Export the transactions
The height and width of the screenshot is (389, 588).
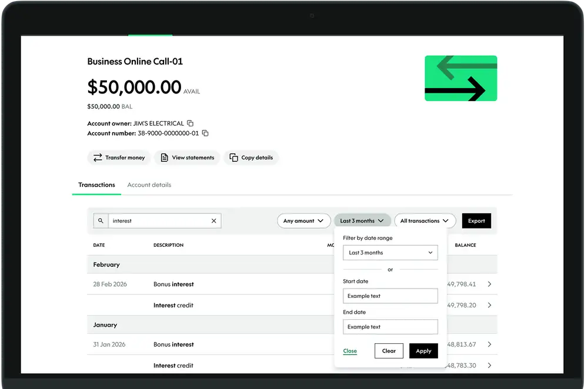pyautogui.click(x=477, y=221)
